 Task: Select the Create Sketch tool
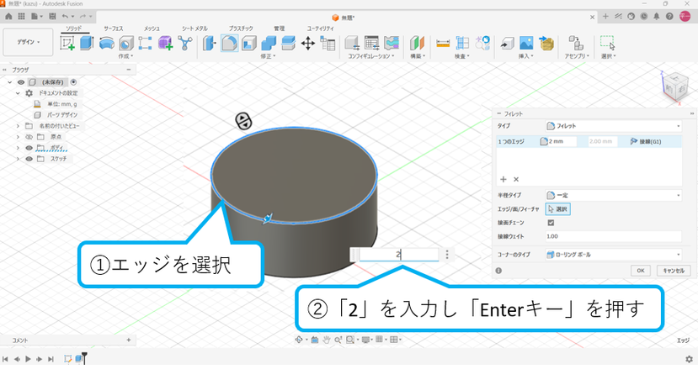pyautogui.click(x=67, y=43)
